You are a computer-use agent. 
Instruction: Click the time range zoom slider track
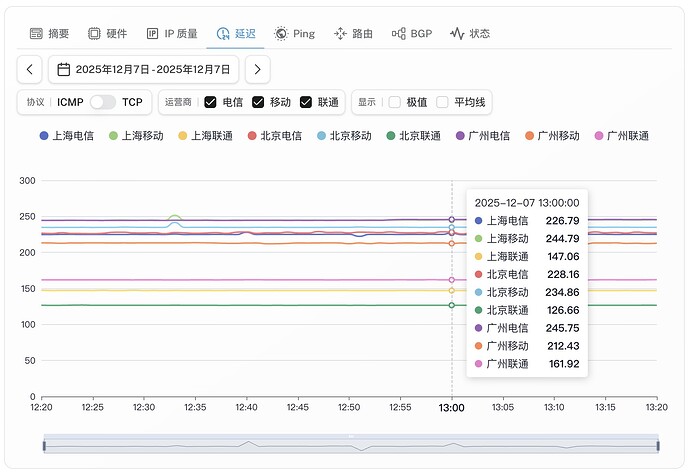pyautogui.click(x=351, y=444)
